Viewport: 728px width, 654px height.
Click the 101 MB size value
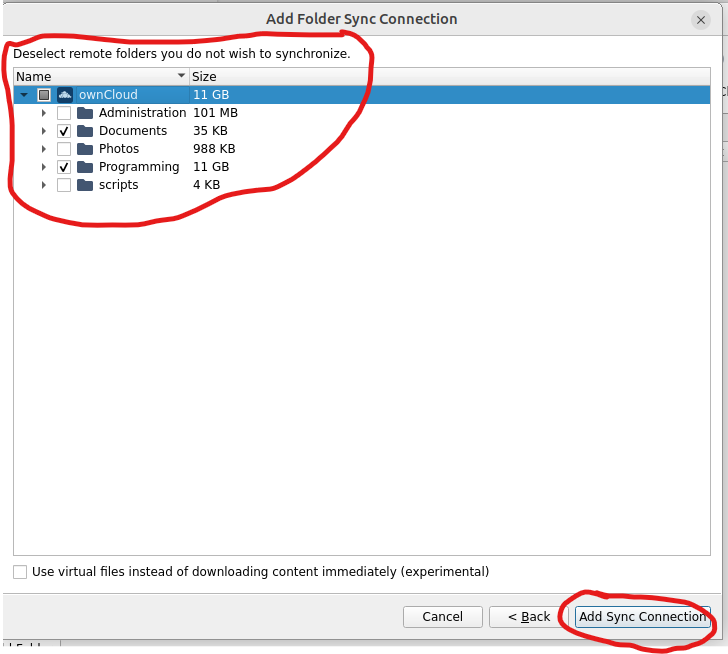click(215, 113)
